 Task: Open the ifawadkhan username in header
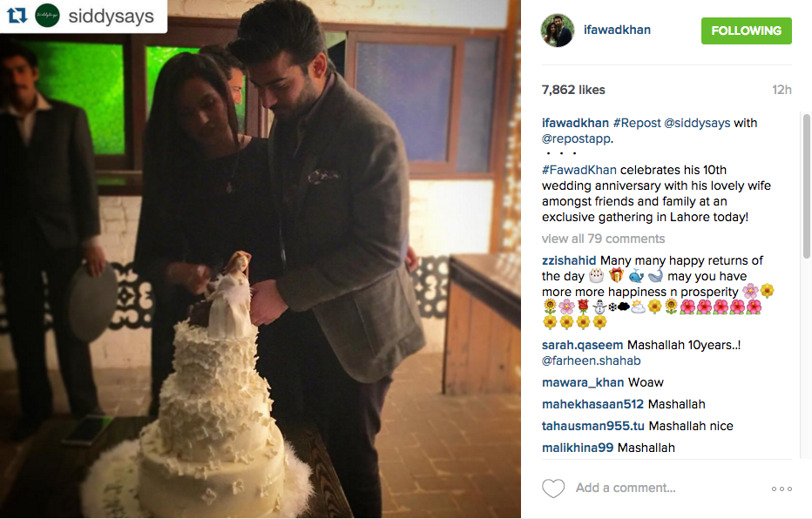click(x=617, y=30)
